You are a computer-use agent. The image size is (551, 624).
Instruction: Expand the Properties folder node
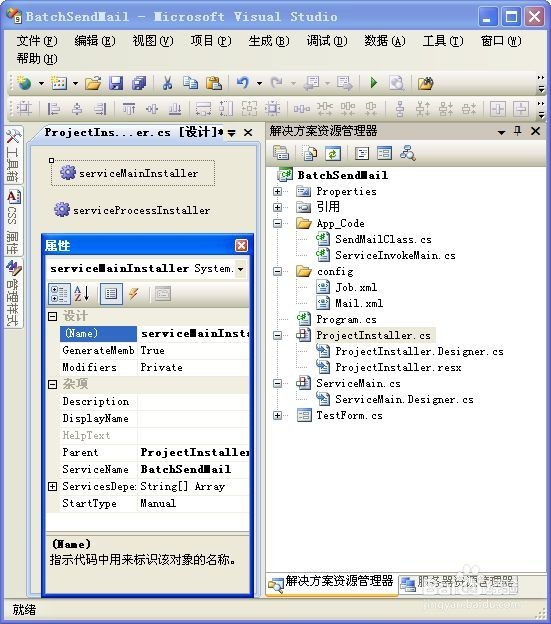pyautogui.click(x=277, y=191)
